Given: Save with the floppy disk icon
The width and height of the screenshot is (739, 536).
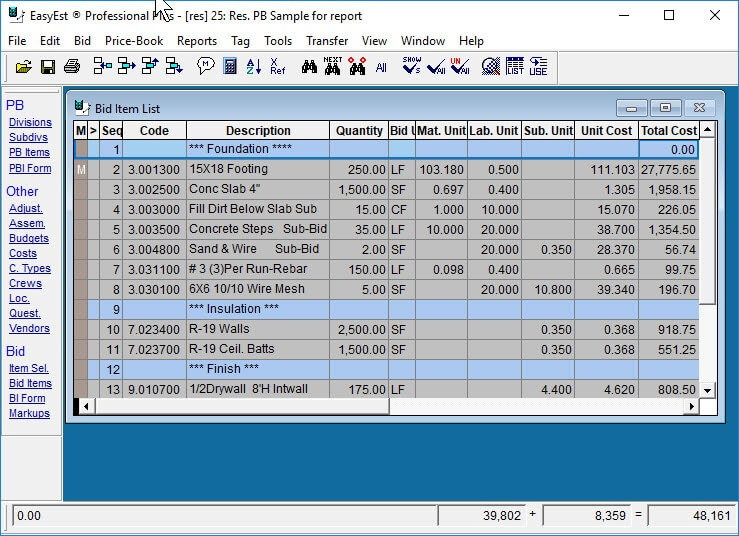Looking at the screenshot, I should coord(48,67).
